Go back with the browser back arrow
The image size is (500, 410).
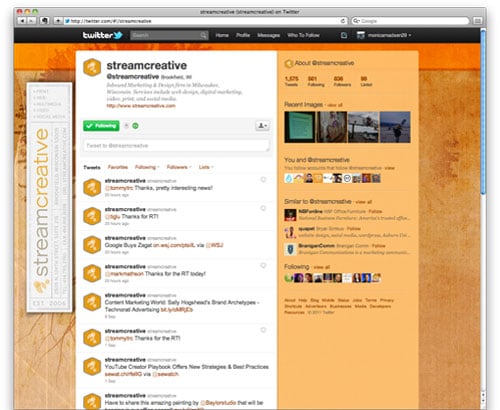[x=22, y=21]
